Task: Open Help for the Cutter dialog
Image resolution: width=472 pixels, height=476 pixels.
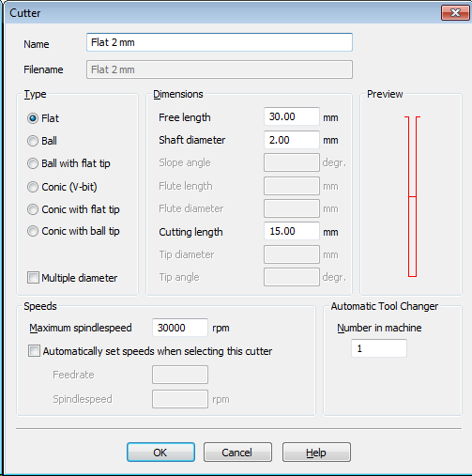Action: click(316, 453)
